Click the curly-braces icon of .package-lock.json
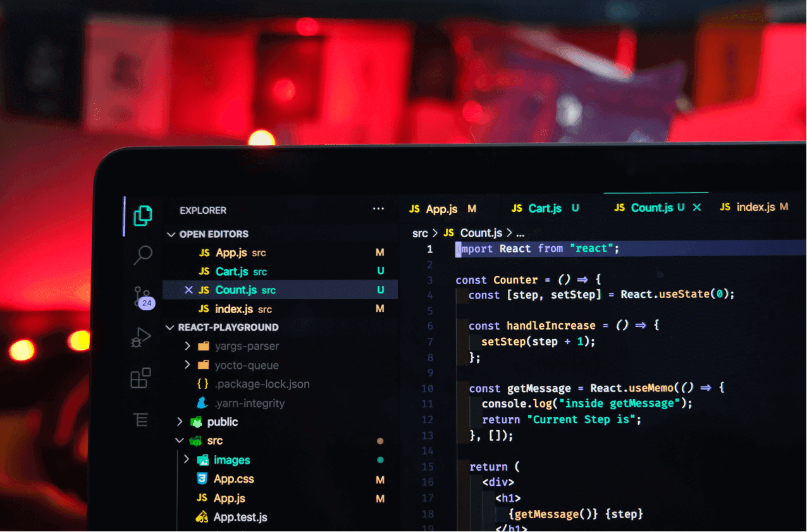This screenshot has height=532, width=807. tap(203, 384)
